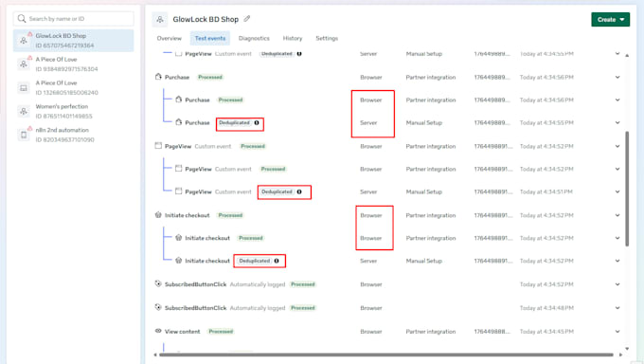644x364 pixels.
Task: Open the Overview tab
Action: 169,38
